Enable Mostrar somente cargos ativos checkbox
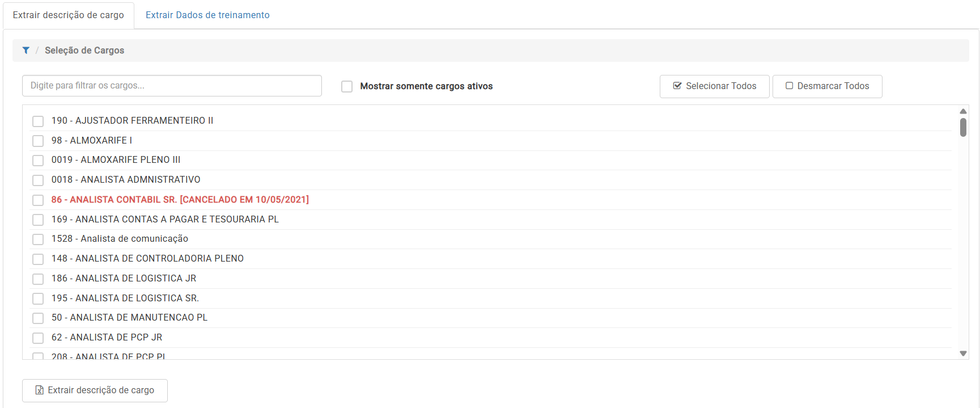Viewport: 980px width, 408px height. pyautogui.click(x=347, y=86)
